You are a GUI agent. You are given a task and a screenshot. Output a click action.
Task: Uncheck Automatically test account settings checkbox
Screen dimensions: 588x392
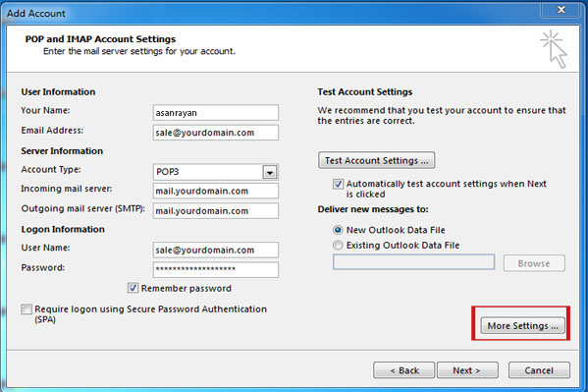pos(338,184)
